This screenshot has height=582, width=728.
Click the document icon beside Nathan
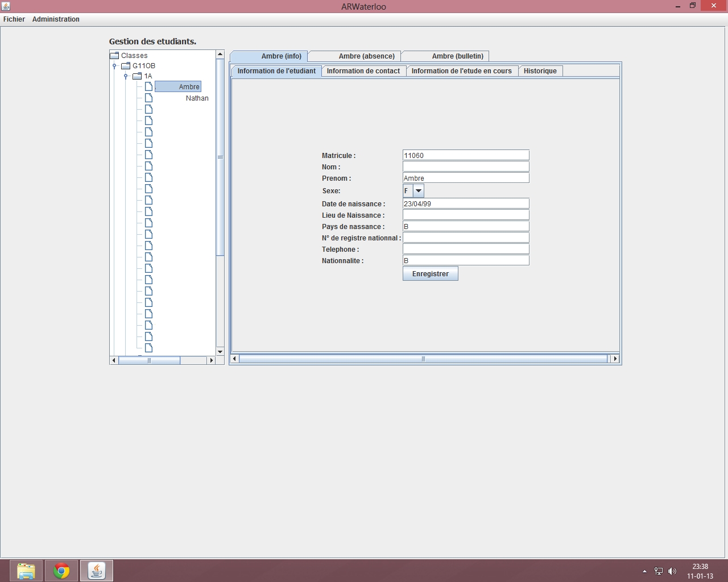[148, 98]
